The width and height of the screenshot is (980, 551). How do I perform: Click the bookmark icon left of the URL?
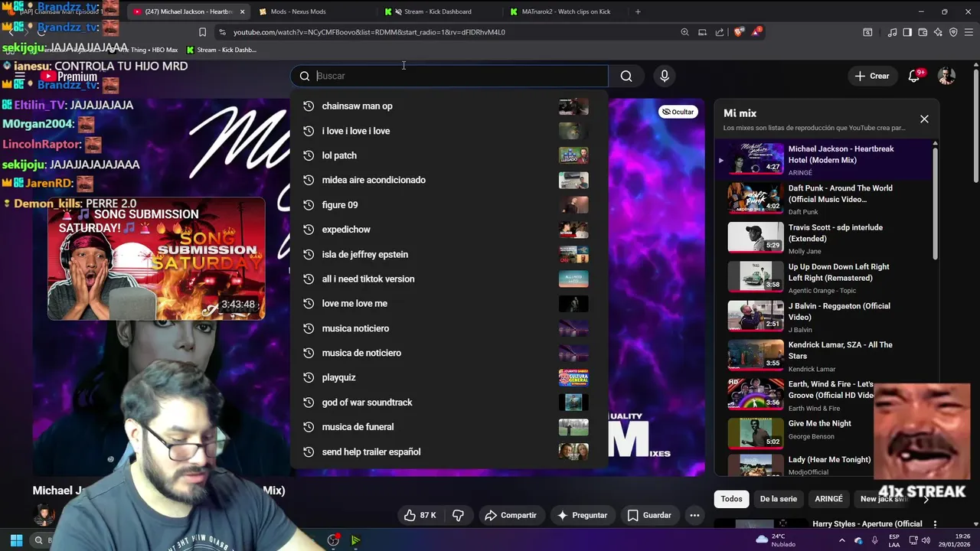pyautogui.click(x=202, y=32)
